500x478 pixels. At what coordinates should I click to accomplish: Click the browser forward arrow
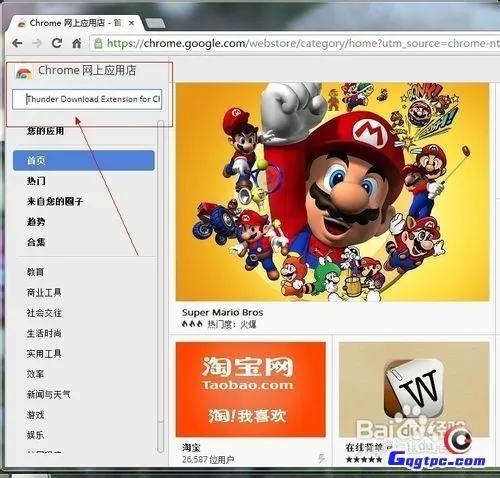37,43
